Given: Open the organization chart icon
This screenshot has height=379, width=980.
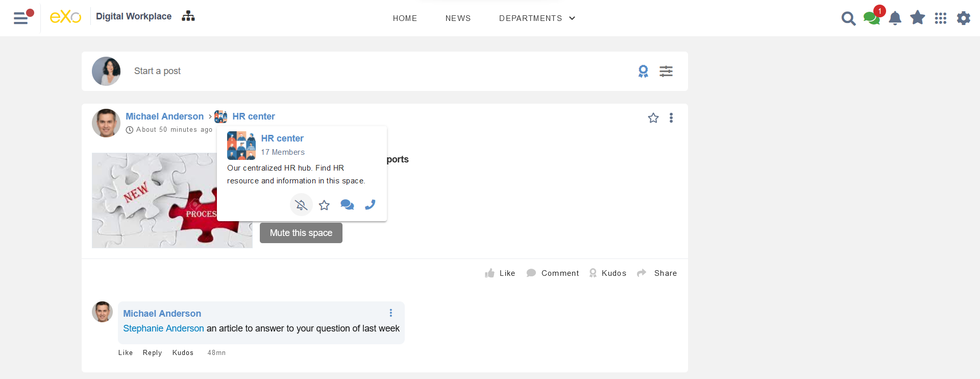Looking at the screenshot, I should 188,16.
